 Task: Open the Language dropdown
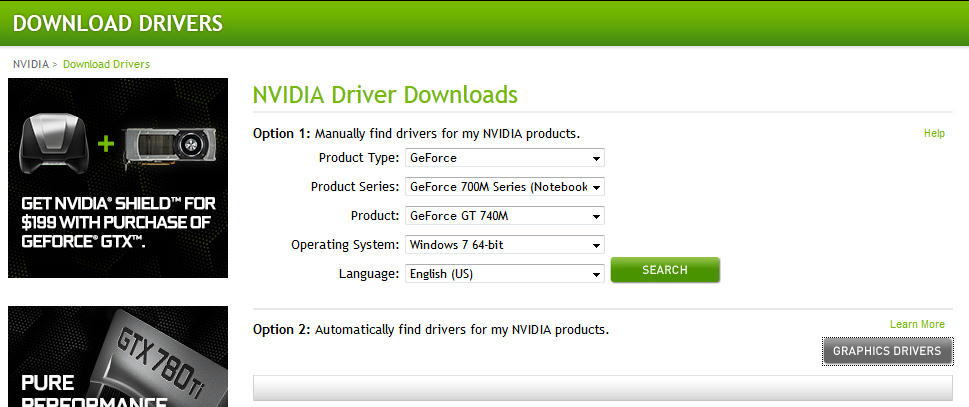point(504,274)
